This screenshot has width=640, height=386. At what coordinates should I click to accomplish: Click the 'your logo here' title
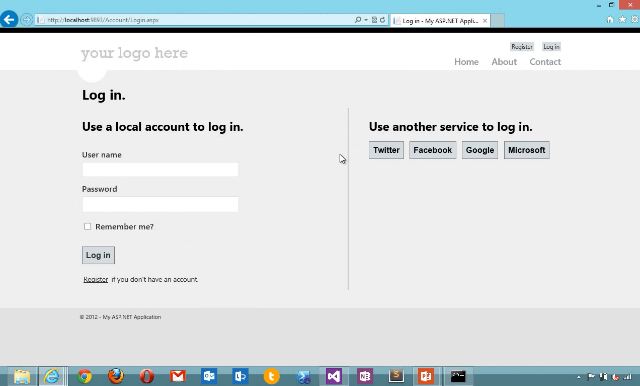pos(134,53)
